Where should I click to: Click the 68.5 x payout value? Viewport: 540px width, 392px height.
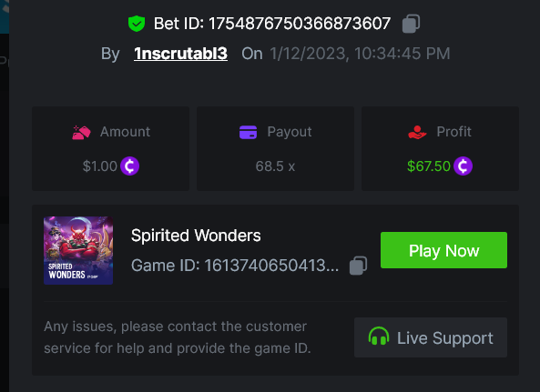275,166
